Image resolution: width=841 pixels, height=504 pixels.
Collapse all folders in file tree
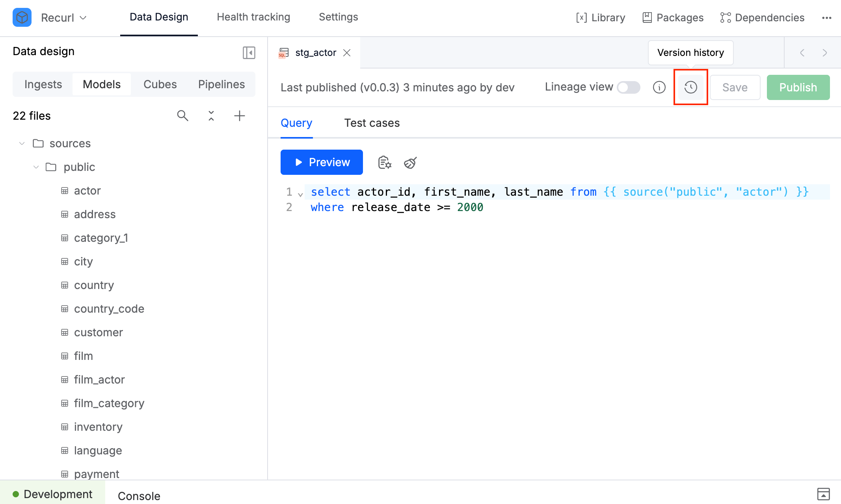pyautogui.click(x=211, y=116)
